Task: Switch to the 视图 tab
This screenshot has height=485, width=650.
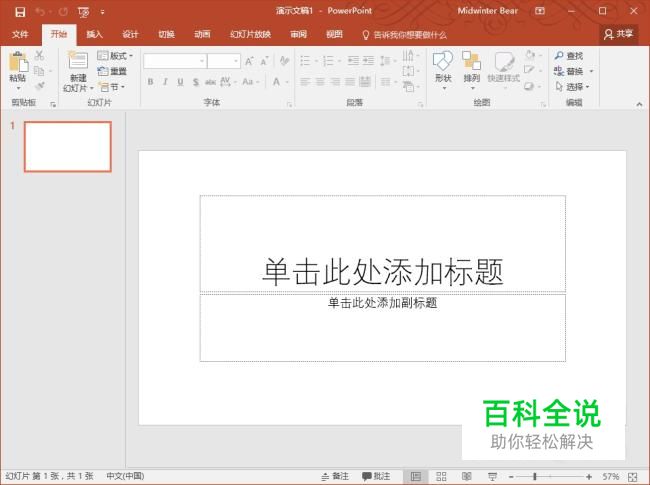Action: [334, 34]
